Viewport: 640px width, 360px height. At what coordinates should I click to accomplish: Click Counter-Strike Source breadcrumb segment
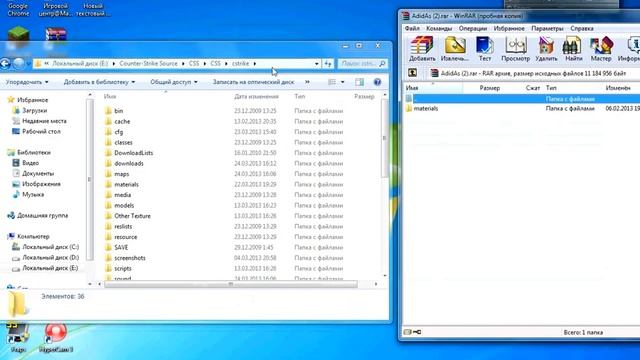149,64
